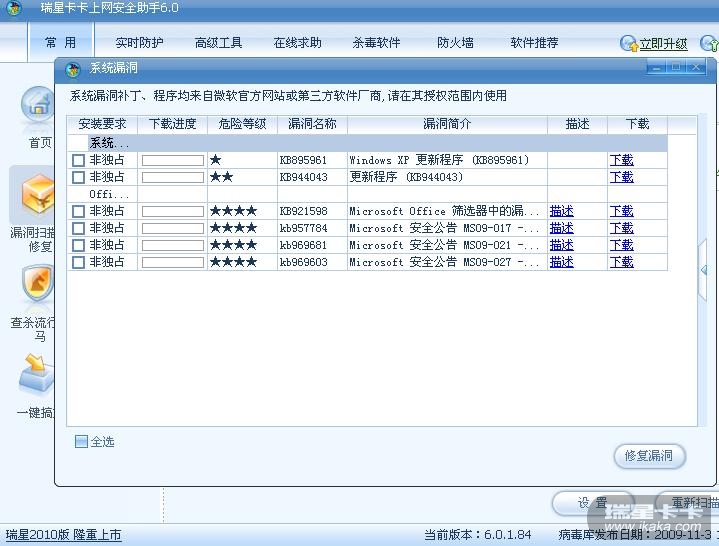
Task: Open 描述 link for kb969681
Action: pyautogui.click(x=562, y=245)
